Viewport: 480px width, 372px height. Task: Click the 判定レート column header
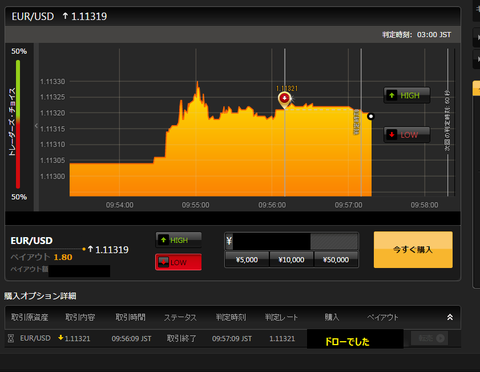coord(281,317)
